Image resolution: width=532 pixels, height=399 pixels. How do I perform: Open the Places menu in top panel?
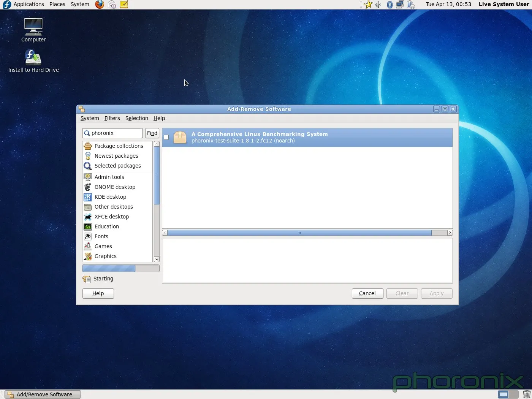(x=57, y=4)
